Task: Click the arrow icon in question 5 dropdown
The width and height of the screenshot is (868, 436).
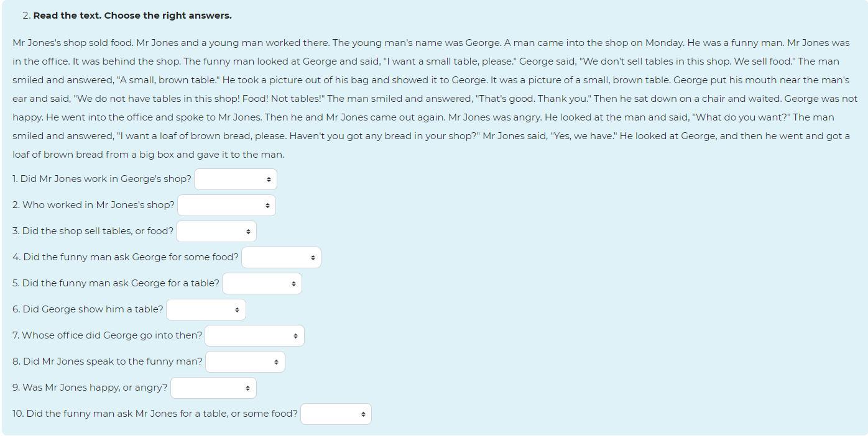Action: [x=293, y=283]
